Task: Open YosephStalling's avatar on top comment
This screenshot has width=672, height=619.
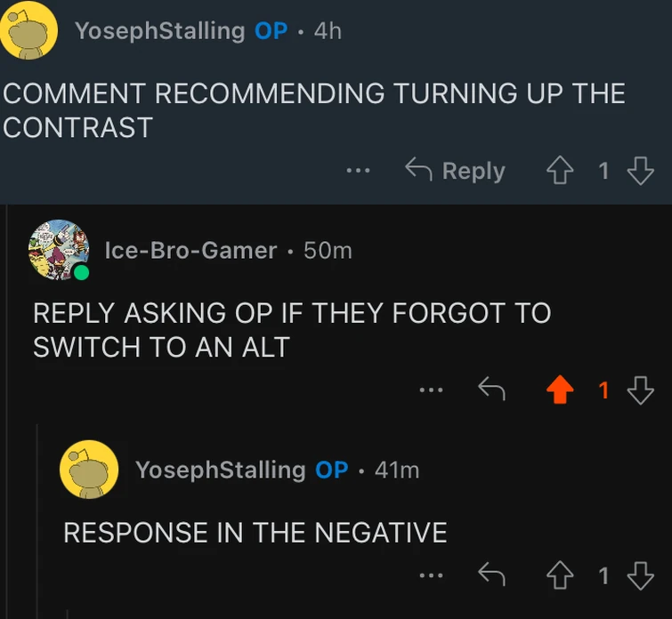Action: coord(28,28)
